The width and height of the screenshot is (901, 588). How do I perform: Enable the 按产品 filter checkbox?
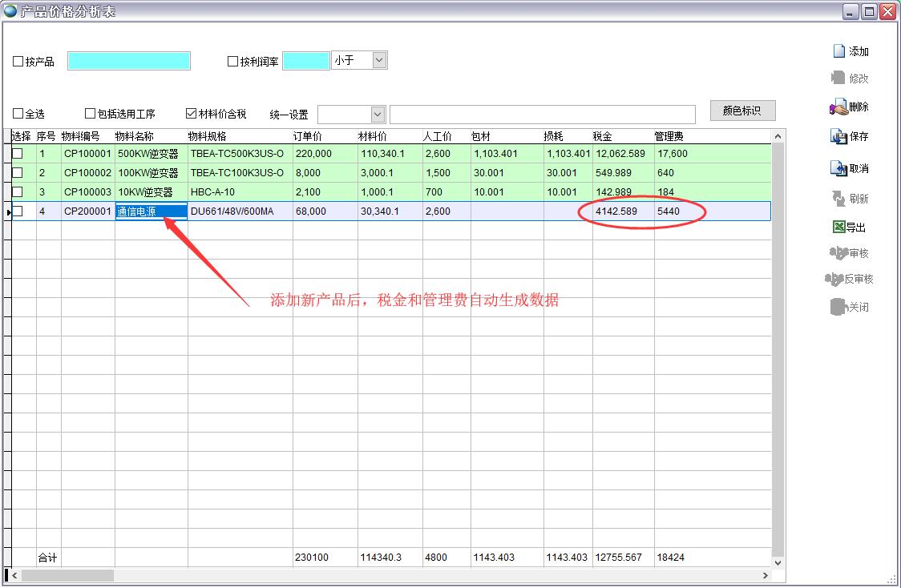click(18, 62)
